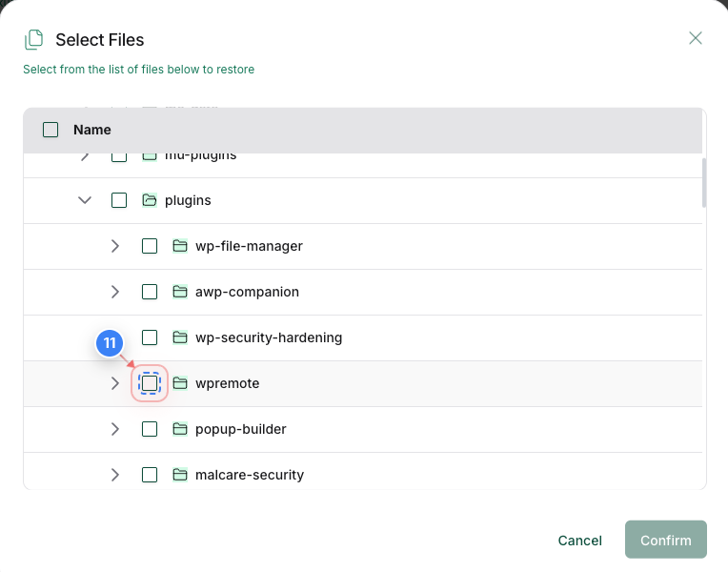
Task: Expand the malcare-security folder
Action: click(x=115, y=475)
